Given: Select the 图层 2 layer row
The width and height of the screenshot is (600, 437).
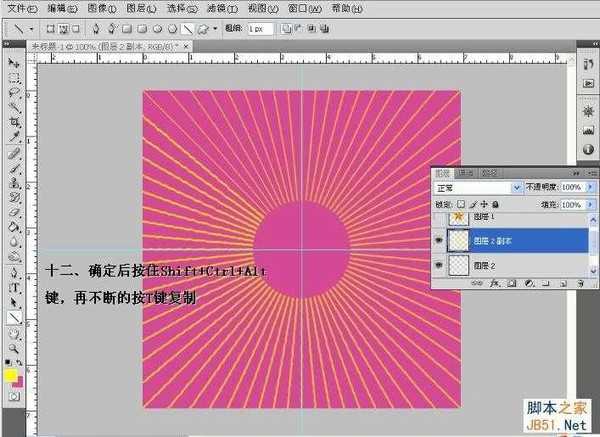Looking at the screenshot, I should 513,265.
